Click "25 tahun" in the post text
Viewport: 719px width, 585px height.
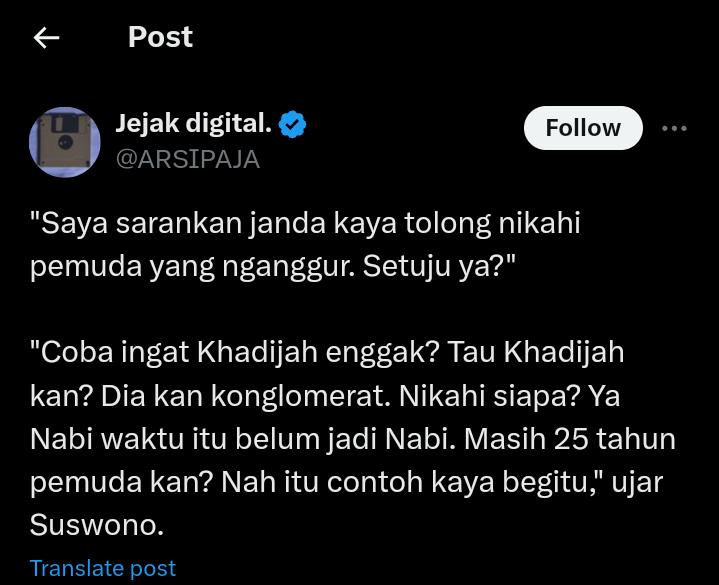(614, 439)
